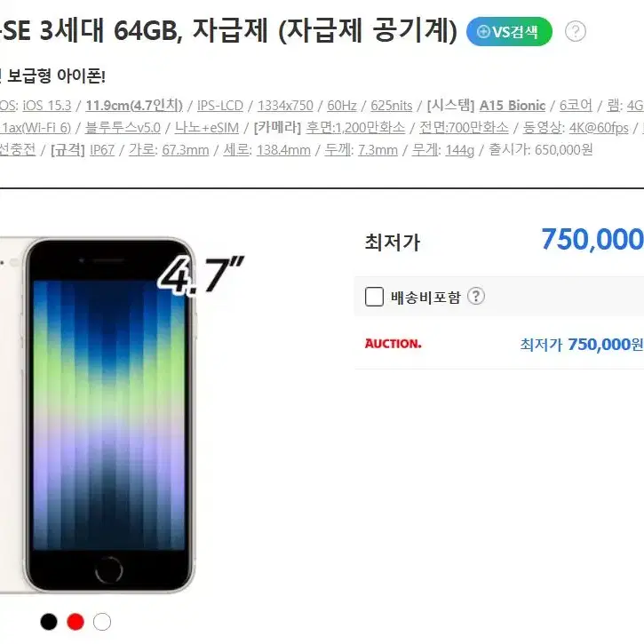Open the help icon next to 배송비포함
Screen dimensions: 644x644
[x=476, y=296]
